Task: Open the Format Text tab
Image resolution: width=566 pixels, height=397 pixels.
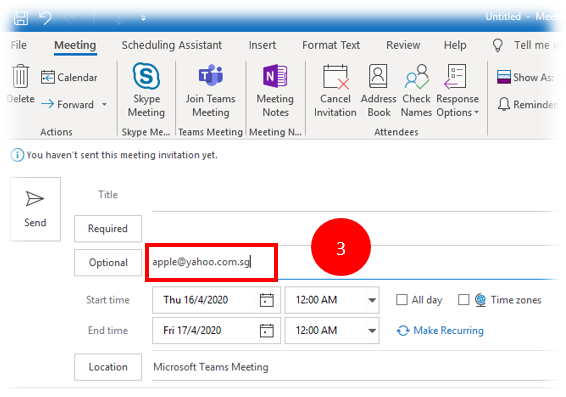Action: (331, 45)
